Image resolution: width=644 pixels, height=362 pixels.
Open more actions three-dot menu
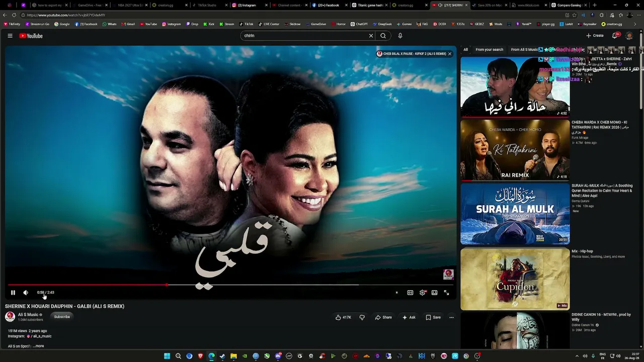click(451, 317)
